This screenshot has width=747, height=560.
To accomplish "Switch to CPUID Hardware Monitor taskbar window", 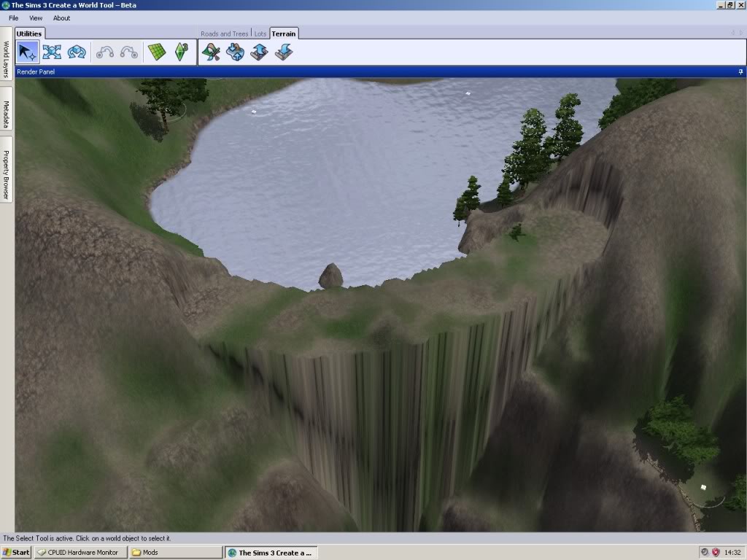I will coord(81,553).
